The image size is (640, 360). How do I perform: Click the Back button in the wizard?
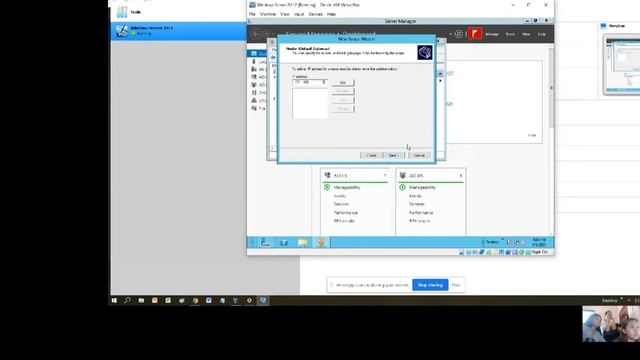pyautogui.click(x=371, y=156)
